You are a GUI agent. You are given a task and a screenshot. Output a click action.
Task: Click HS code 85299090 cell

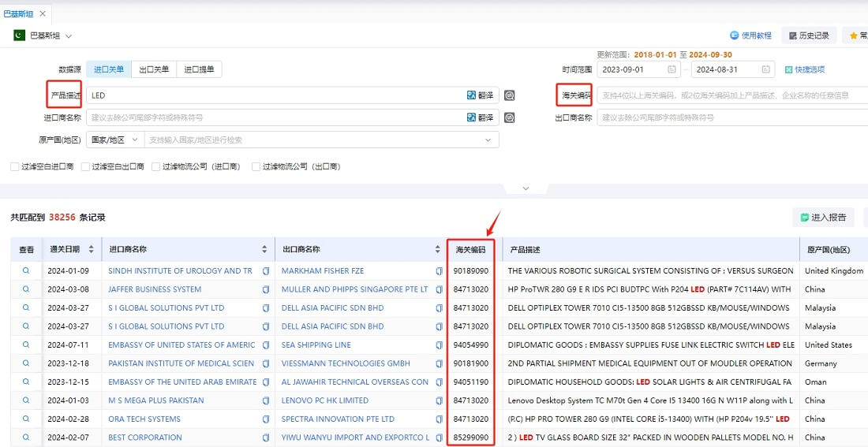pyautogui.click(x=470, y=438)
